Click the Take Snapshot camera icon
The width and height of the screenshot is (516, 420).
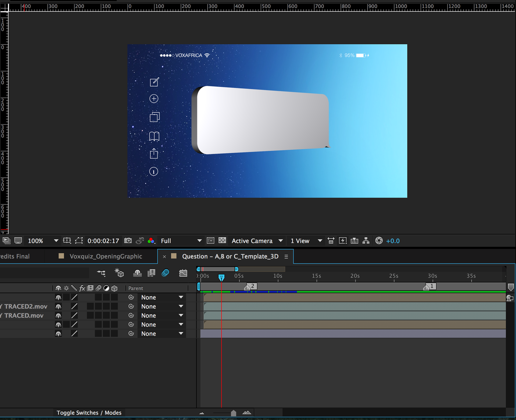[x=128, y=240]
